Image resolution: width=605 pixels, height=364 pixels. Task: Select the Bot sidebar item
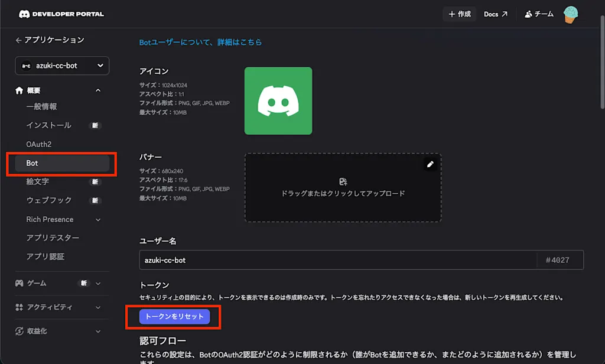pos(62,163)
